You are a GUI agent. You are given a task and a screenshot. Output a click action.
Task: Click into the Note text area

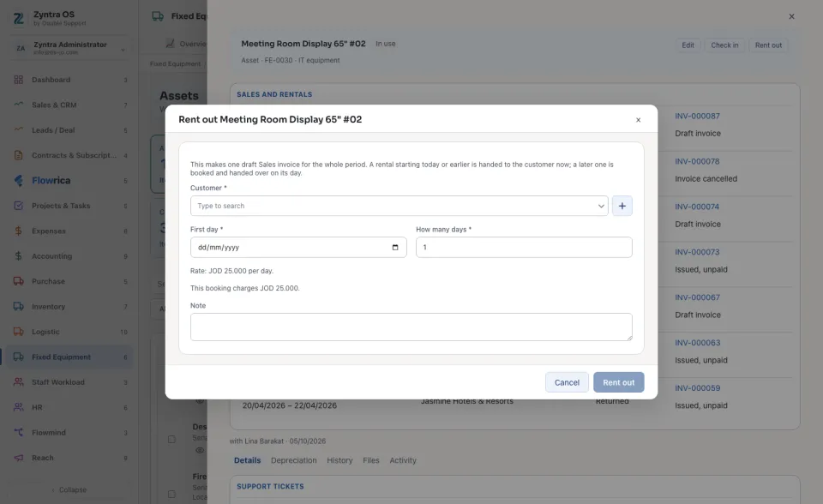(411, 327)
